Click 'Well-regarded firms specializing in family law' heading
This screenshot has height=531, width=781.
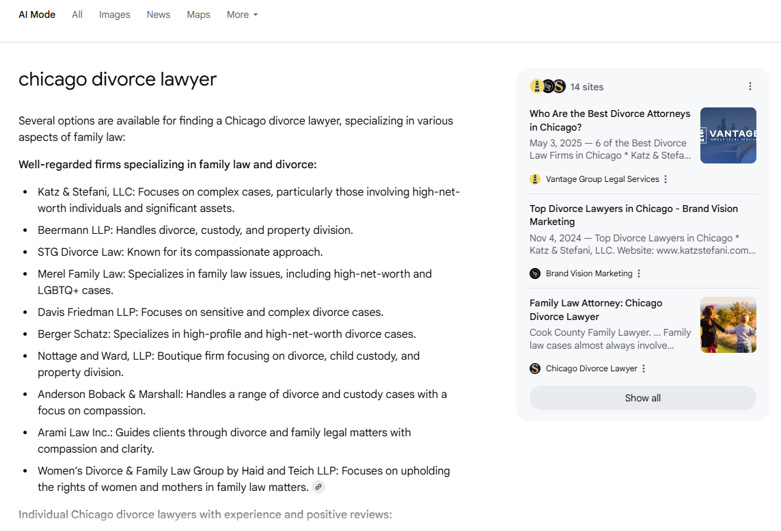(167, 164)
